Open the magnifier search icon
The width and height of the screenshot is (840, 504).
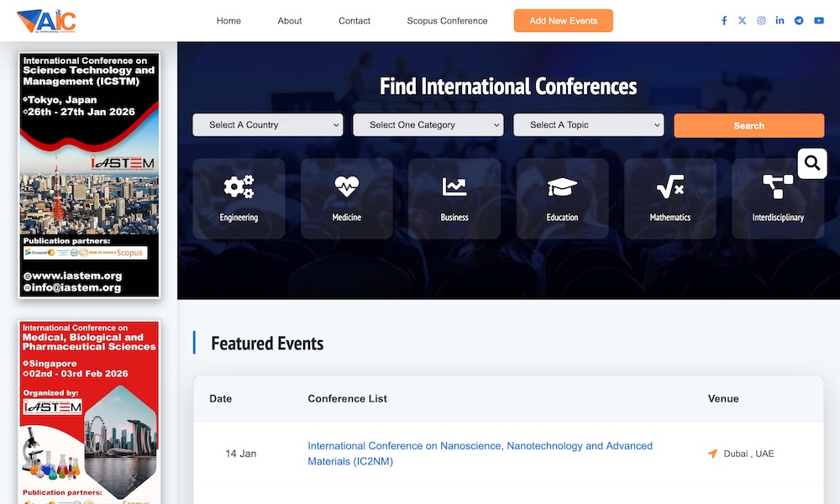[811, 163]
